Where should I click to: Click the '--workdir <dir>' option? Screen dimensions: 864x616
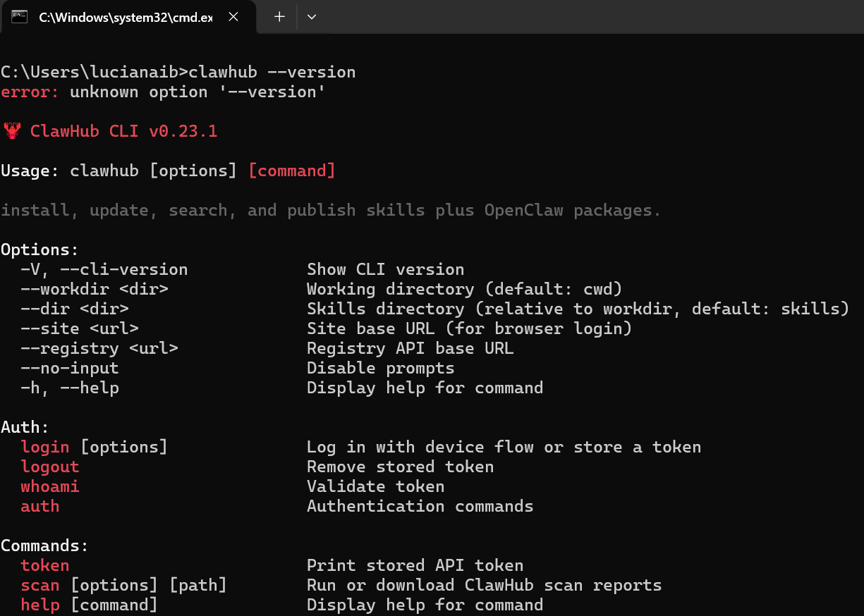[95, 289]
